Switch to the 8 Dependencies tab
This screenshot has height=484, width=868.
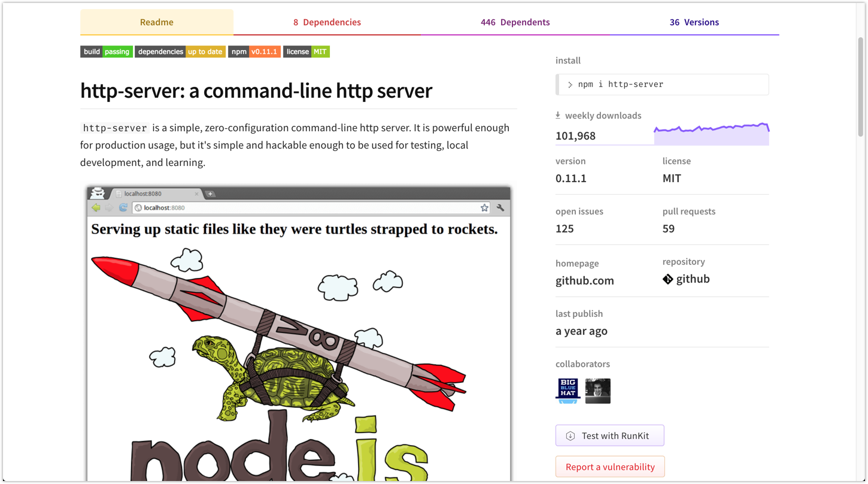pos(327,22)
